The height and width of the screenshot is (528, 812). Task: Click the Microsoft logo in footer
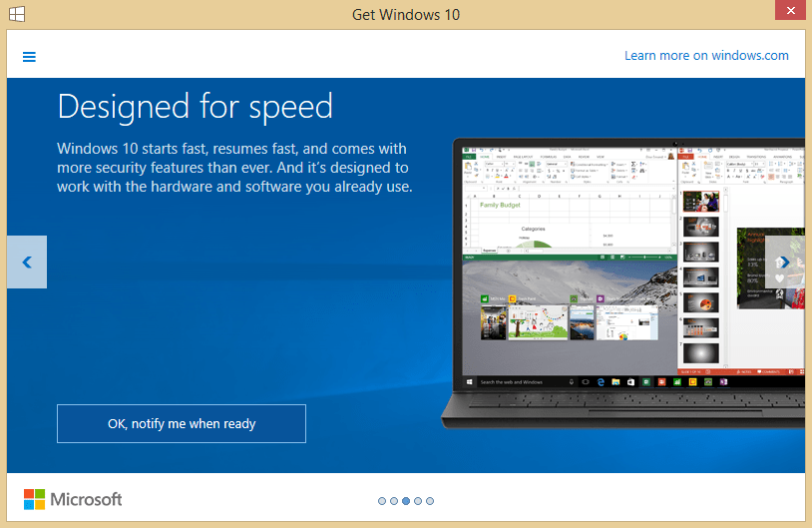click(x=73, y=499)
